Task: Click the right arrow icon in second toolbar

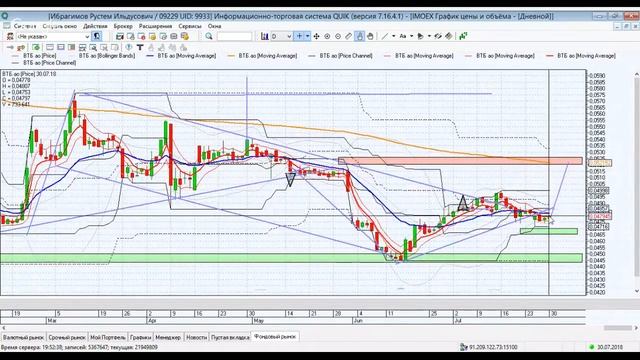Action: [10, 47]
